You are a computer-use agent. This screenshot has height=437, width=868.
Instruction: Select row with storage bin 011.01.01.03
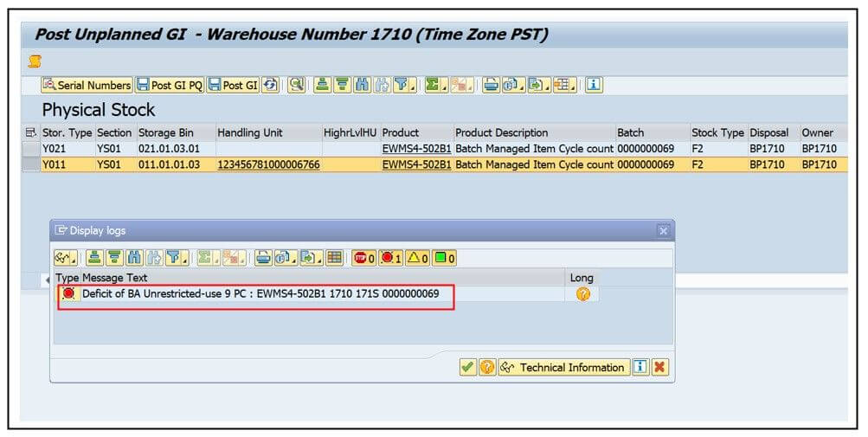(x=31, y=164)
